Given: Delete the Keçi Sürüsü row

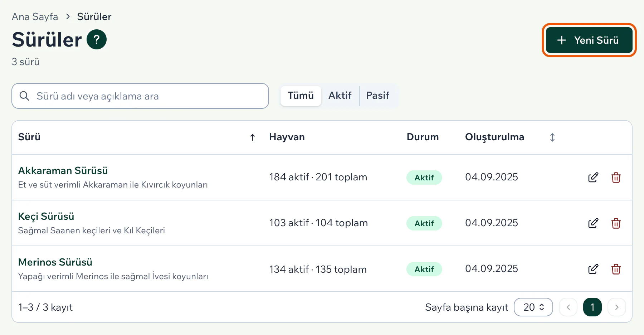Looking at the screenshot, I should 616,223.
